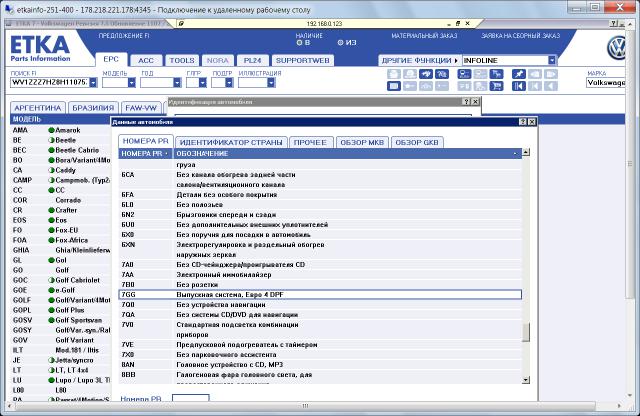Click remote desktop icon in title bar
The width and height of the screenshot is (640, 416).
click(8, 9)
